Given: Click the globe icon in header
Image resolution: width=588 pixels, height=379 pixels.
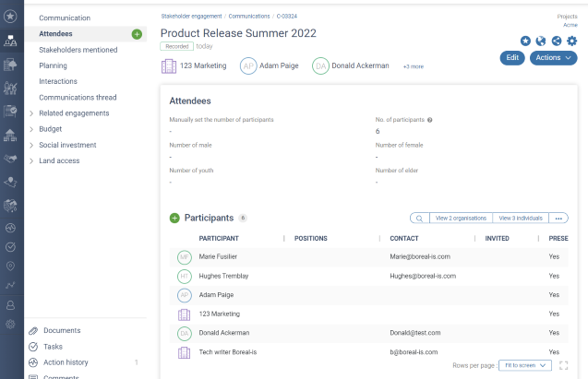Looking at the screenshot, I should 541,41.
